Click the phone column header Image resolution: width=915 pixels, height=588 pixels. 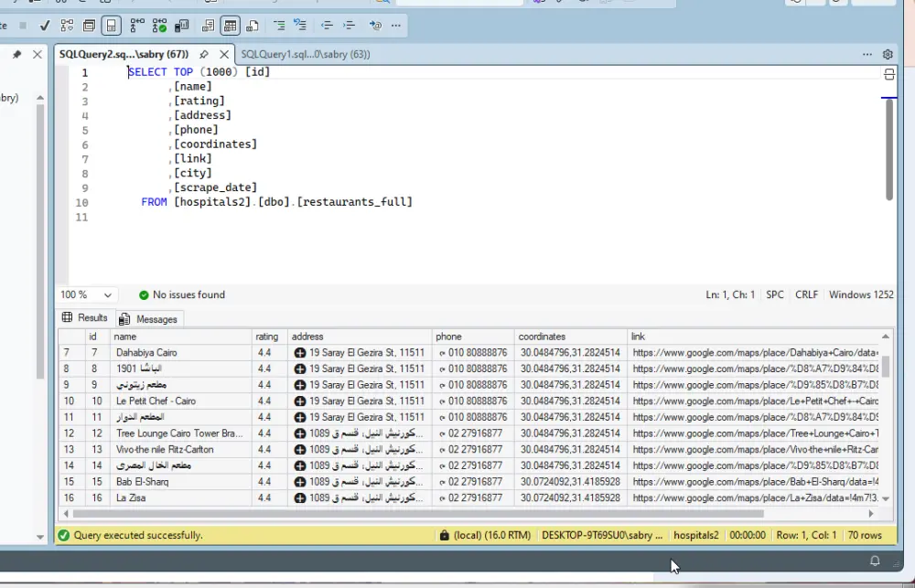pyautogui.click(x=473, y=337)
